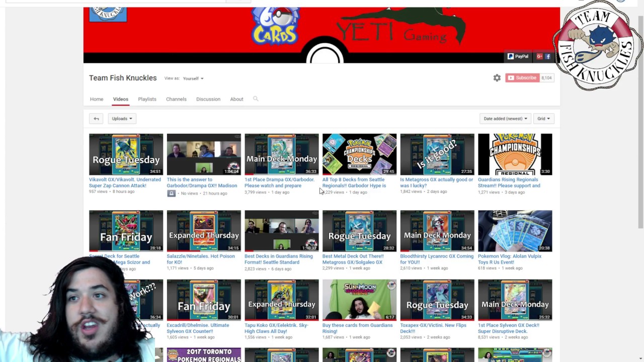Open 1st Place Drampa GX/Garbodor link

(x=279, y=183)
